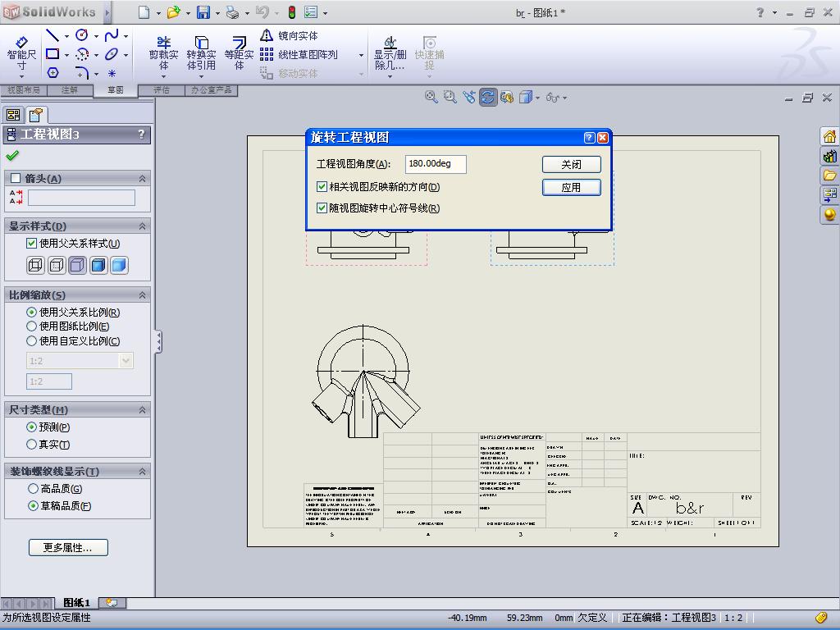Click the Convert Entities tool

click(201, 53)
